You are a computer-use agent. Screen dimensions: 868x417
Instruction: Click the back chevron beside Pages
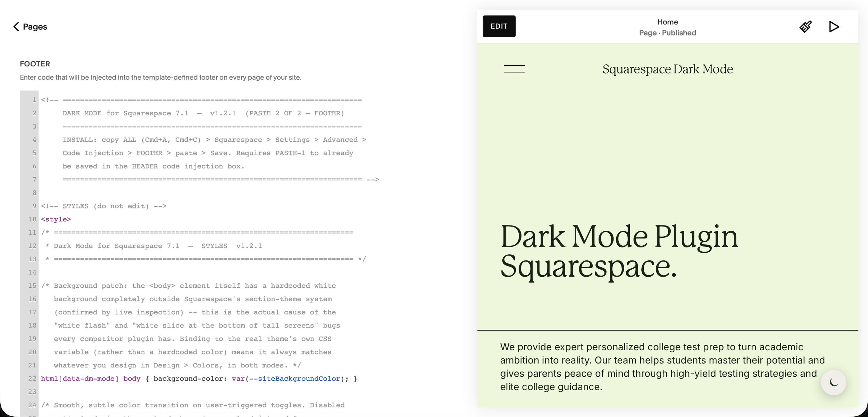(16, 27)
